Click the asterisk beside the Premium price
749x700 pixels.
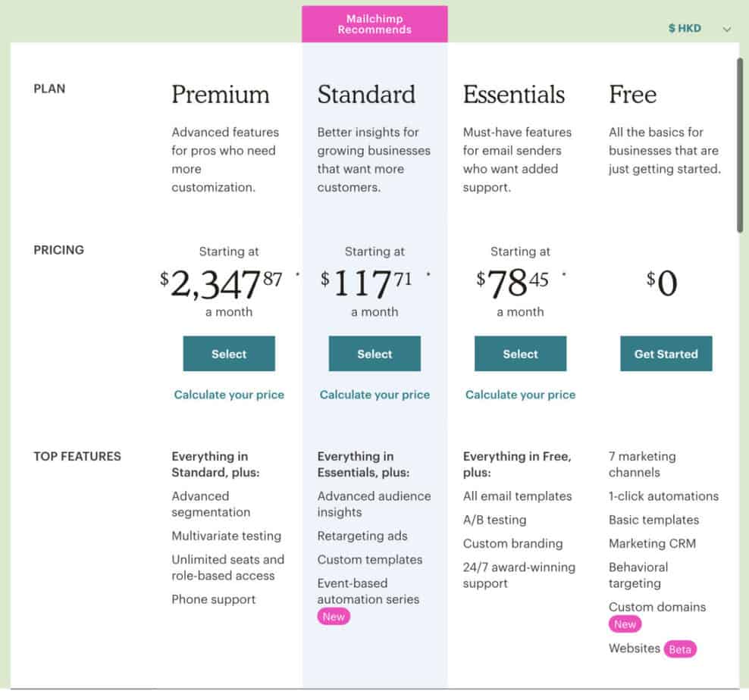coord(296,273)
